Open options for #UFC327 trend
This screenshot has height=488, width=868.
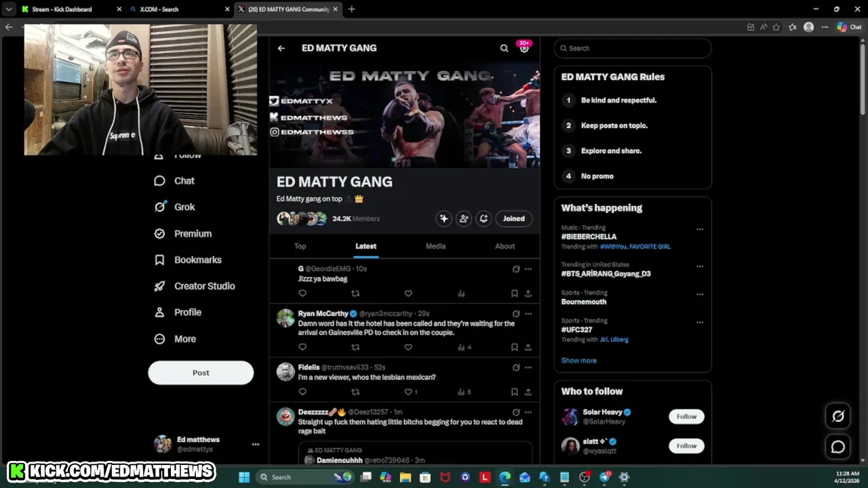point(700,322)
